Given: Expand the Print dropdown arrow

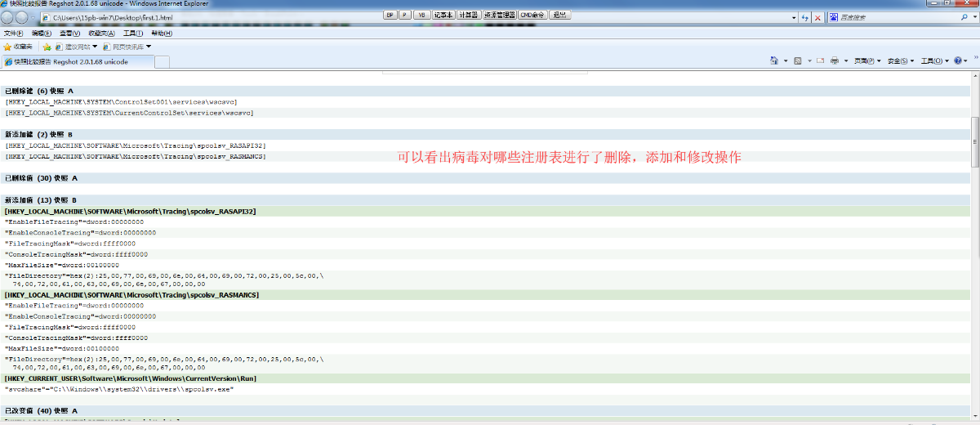Looking at the screenshot, I should pos(845,61).
